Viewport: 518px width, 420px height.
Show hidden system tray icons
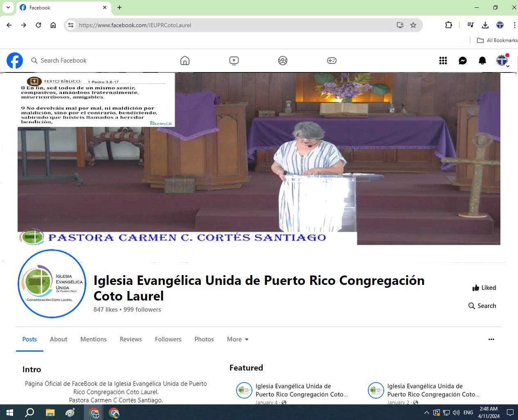coord(426,413)
